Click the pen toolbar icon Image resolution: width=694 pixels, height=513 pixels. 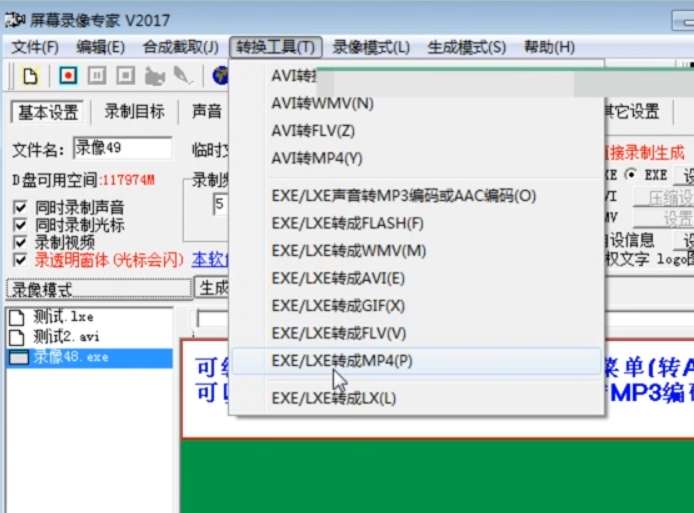[x=182, y=76]
